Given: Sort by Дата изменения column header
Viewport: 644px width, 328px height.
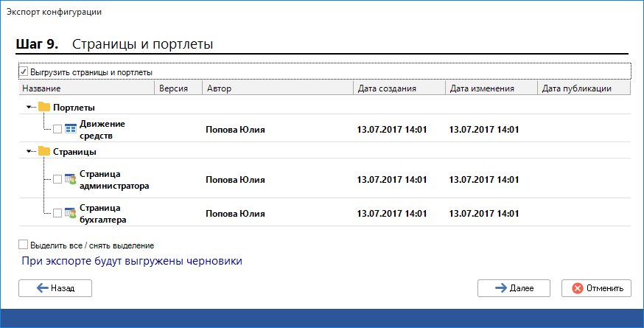Looking at the screenshot, I should click(490, 88).
